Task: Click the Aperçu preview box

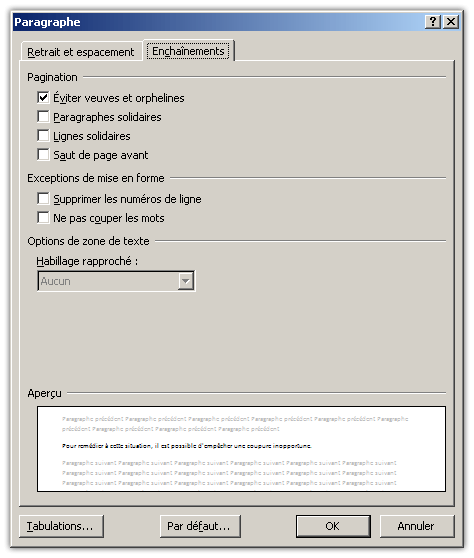Action: [241, 449]
